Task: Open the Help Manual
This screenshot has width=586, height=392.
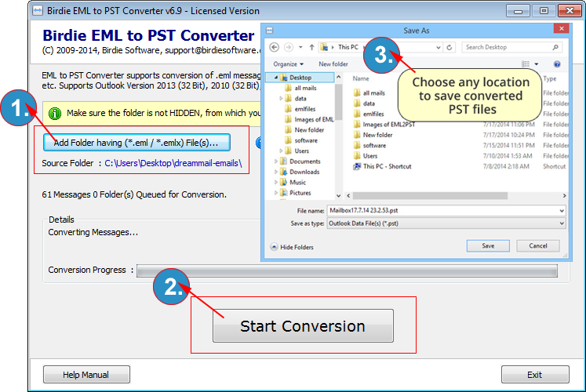Action: [x=86, y=375]
